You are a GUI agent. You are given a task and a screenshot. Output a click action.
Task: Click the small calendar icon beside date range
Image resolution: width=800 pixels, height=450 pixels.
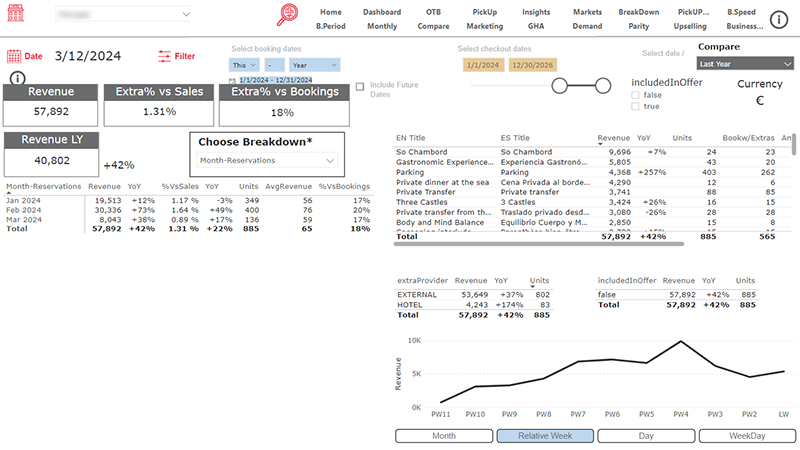coord(232,80)
